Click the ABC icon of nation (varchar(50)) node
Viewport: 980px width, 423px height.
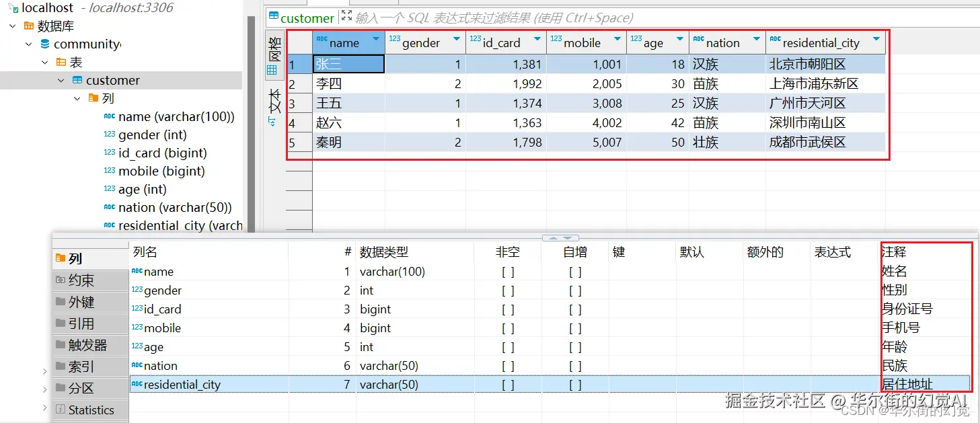pos(110,207)
